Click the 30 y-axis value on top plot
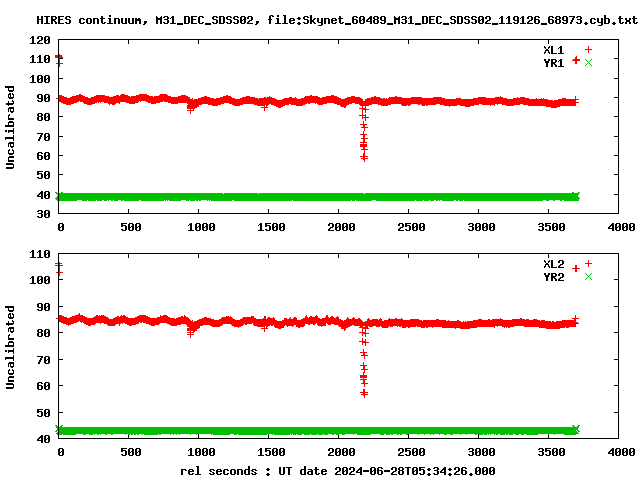The height and width of the screenshot is (480, 640). tap(43, 213)
